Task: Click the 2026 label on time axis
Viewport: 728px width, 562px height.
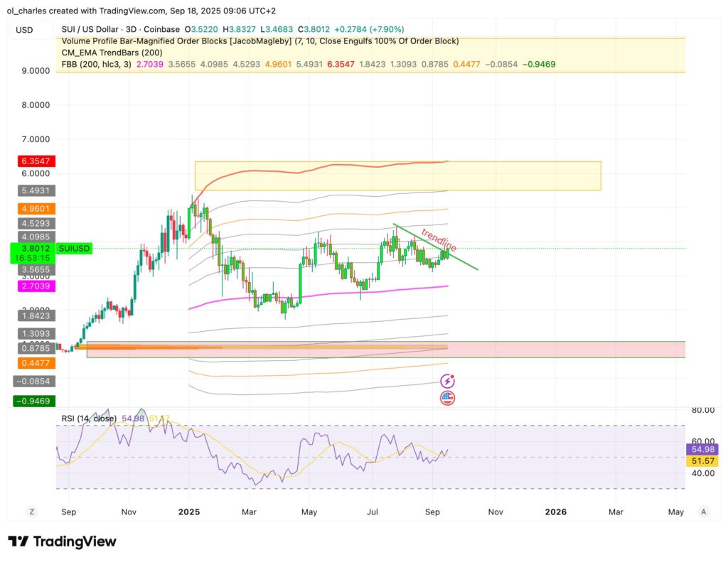Action: click(555, 512)
